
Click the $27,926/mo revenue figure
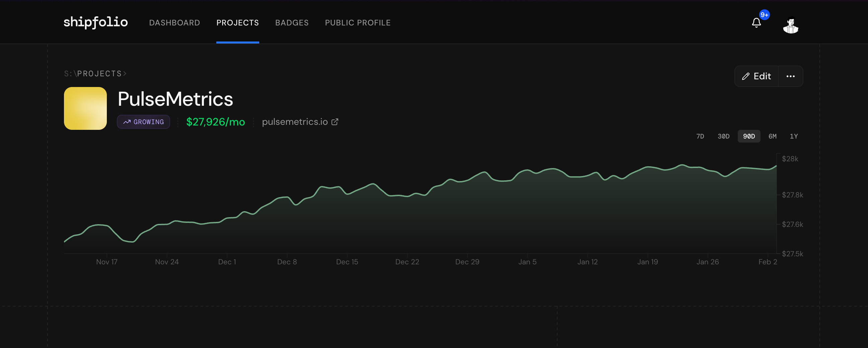pos(215,122)
